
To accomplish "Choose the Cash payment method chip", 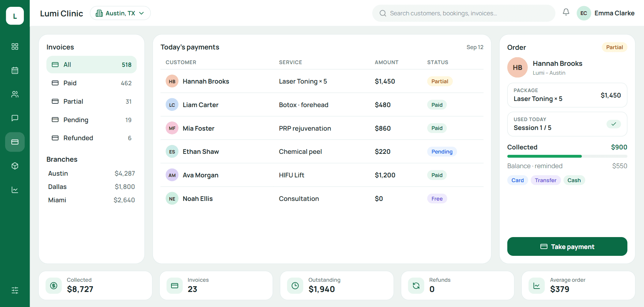I will (574, 180).
